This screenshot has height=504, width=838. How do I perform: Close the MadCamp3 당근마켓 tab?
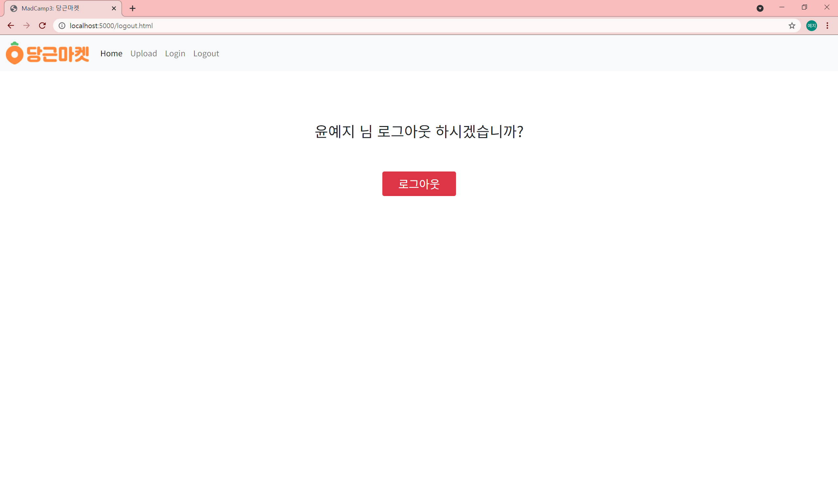coord(114,9)
